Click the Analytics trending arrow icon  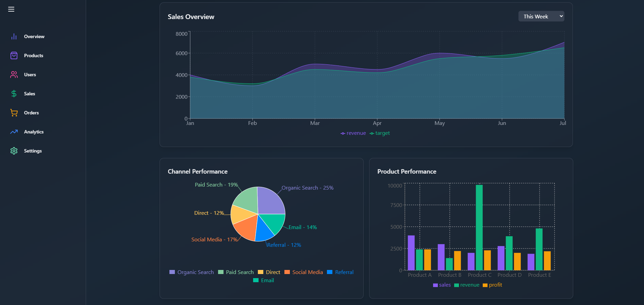(x=14, y=132)
